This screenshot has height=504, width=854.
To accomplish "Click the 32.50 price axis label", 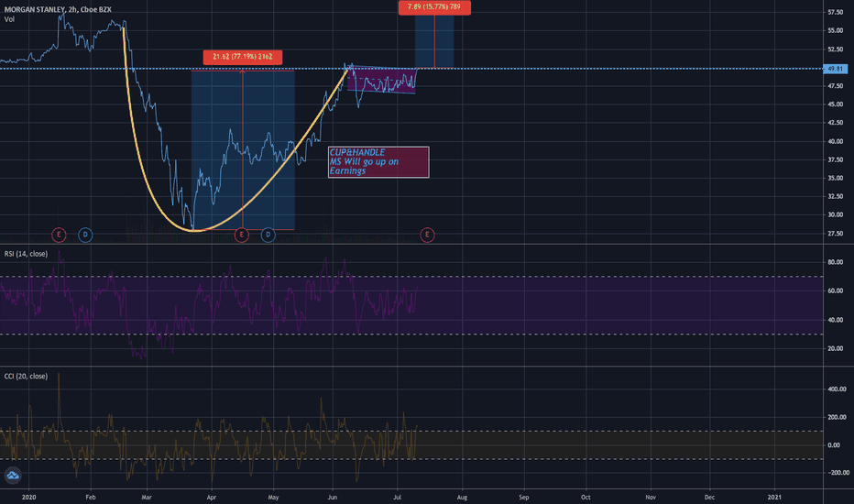I will (x=836, y=196).
